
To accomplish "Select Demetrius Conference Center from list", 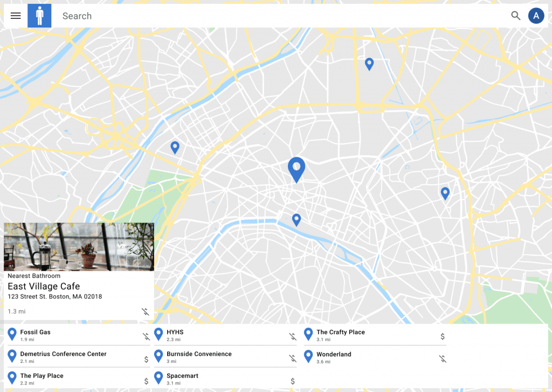I will tap(63, 354).
